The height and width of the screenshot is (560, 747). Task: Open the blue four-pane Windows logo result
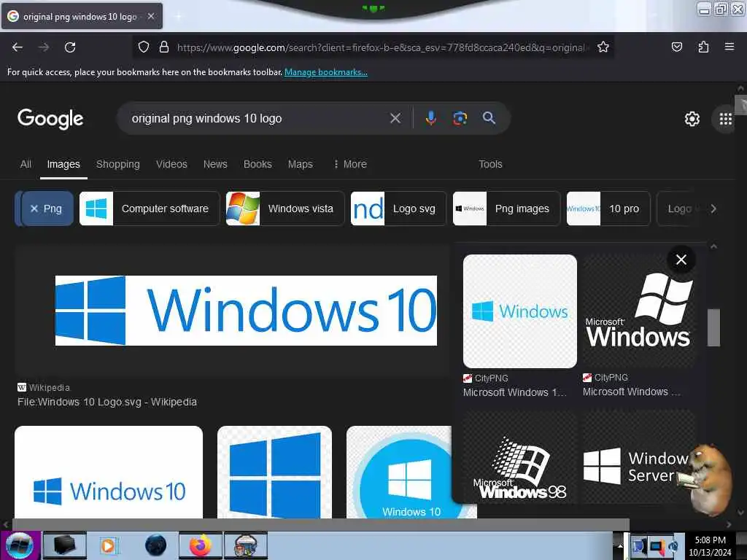pyautogui.click(x=274, y=472)
